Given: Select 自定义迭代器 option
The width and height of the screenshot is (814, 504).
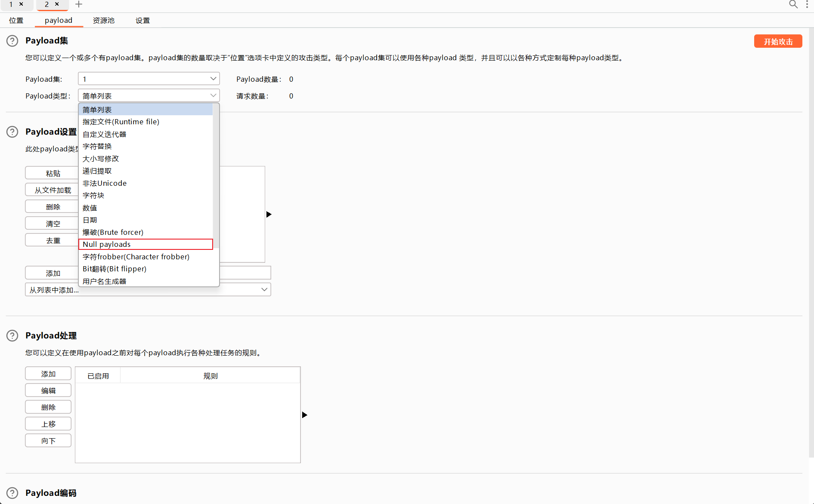Looking at the screenshot, I should 146,134.
